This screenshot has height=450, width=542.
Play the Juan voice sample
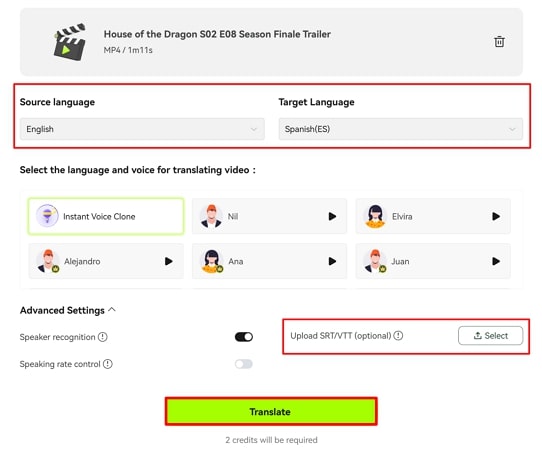(496, 261)
